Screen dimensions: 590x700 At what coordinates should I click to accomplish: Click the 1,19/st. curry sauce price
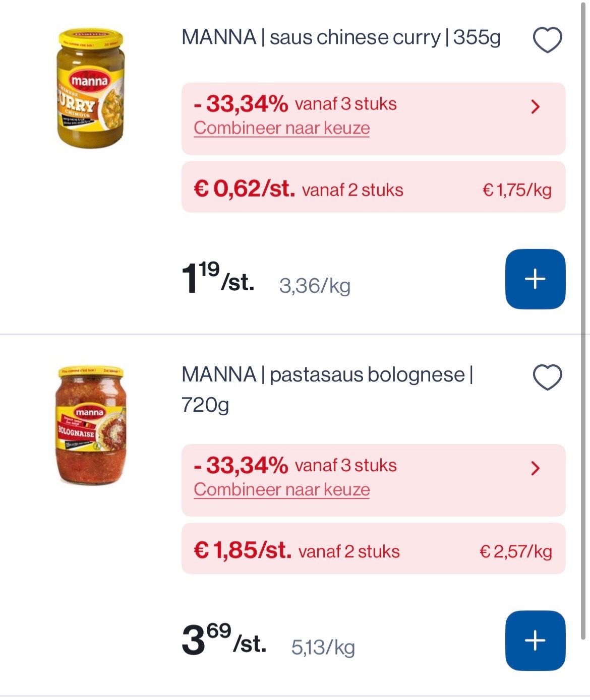pos(218,279)
